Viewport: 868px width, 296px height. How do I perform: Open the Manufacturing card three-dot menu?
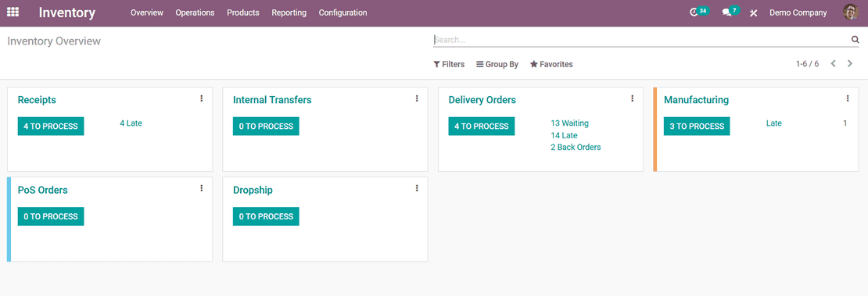848,98
